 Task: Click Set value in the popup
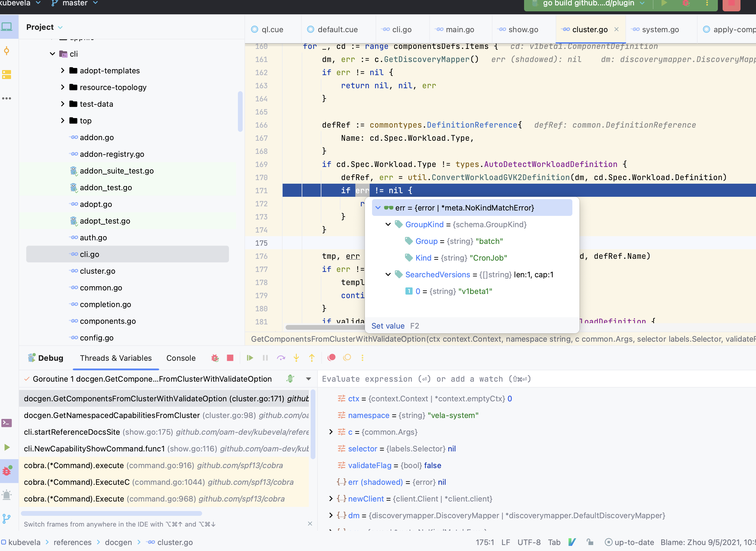pos(388,326)
